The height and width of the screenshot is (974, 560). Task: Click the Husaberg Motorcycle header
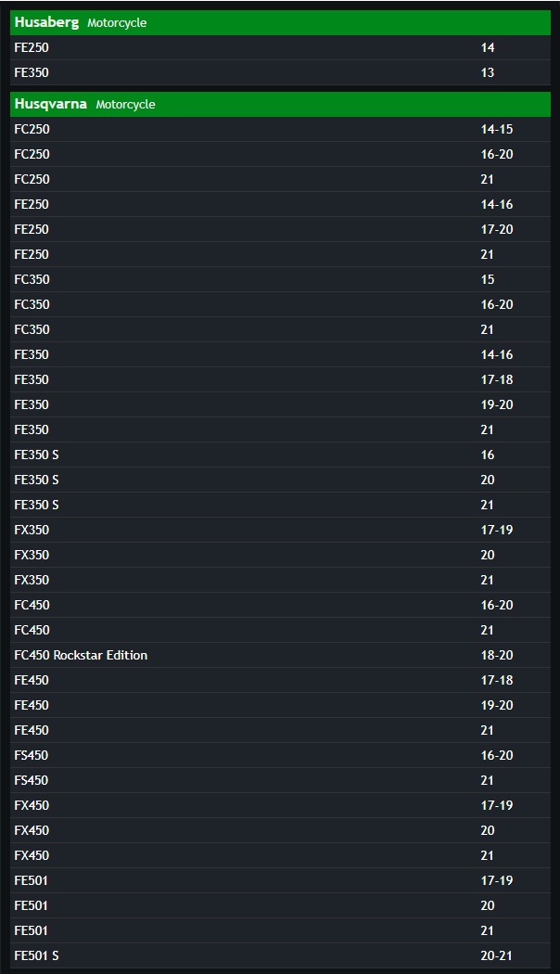pyautogui.click(x=280, y=23)
